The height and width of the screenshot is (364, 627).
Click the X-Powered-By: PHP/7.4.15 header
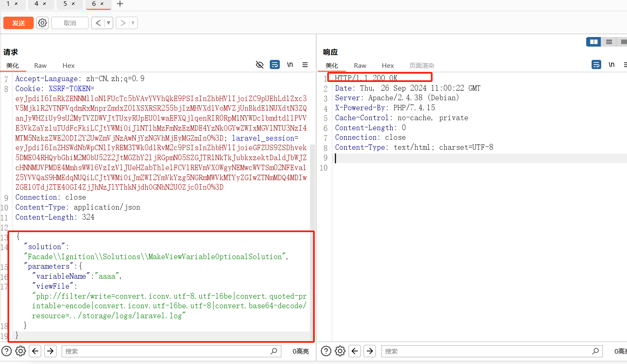click(x=385, y=108)
